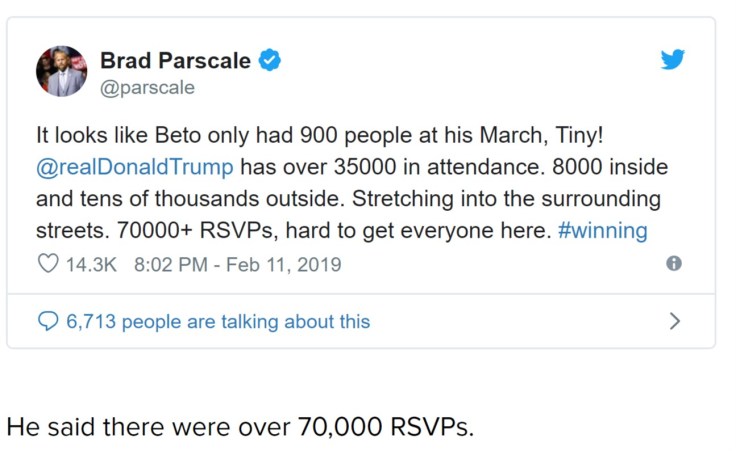The height and width of the screenshot is (451, 736).
Task: Click the @parscale handle
Action: pos(147,88)
